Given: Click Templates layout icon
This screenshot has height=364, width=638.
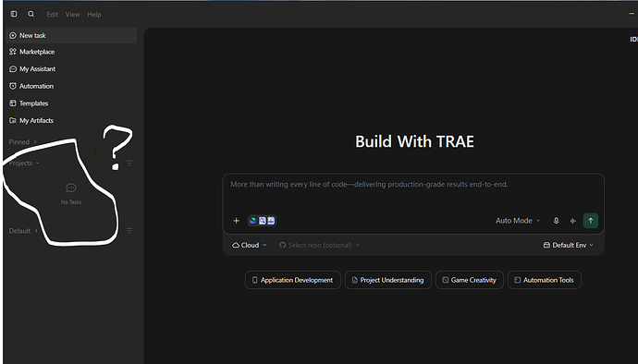Looking at the screenshot, I should tap(13, 103).
